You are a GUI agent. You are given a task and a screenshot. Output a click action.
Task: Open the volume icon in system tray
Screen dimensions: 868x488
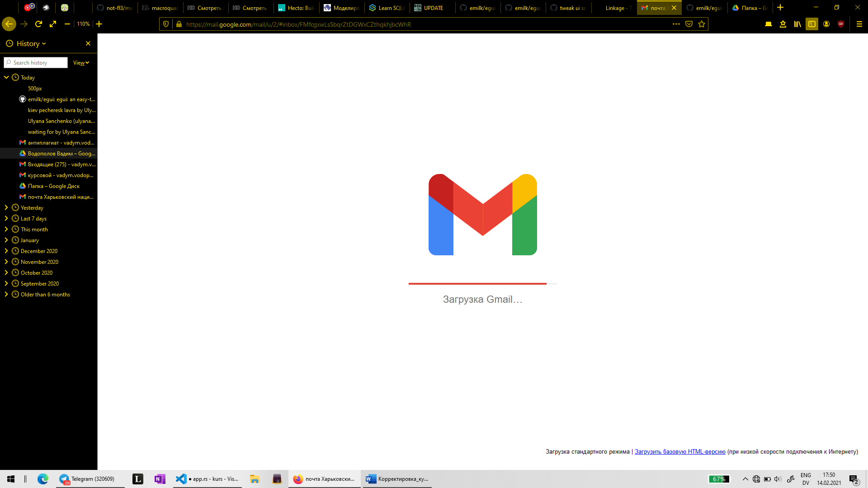click(778, 479)
